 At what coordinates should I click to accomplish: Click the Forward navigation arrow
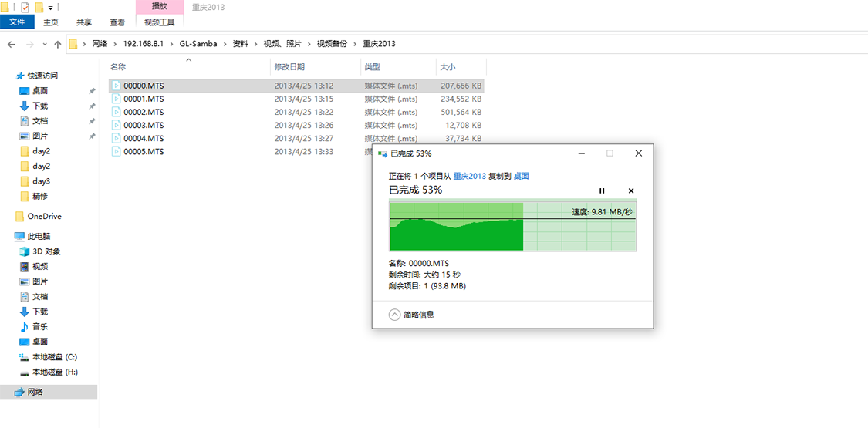coord(30,44)
